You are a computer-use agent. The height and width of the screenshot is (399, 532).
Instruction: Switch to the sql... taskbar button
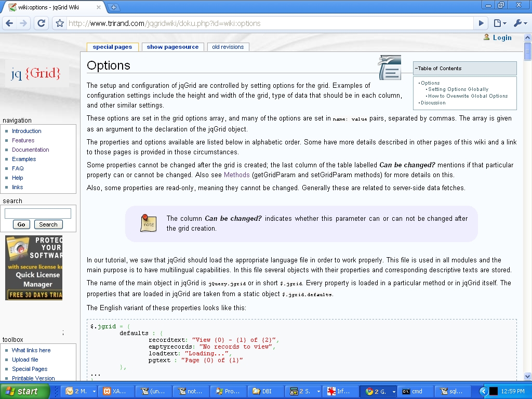coord(453,391)
